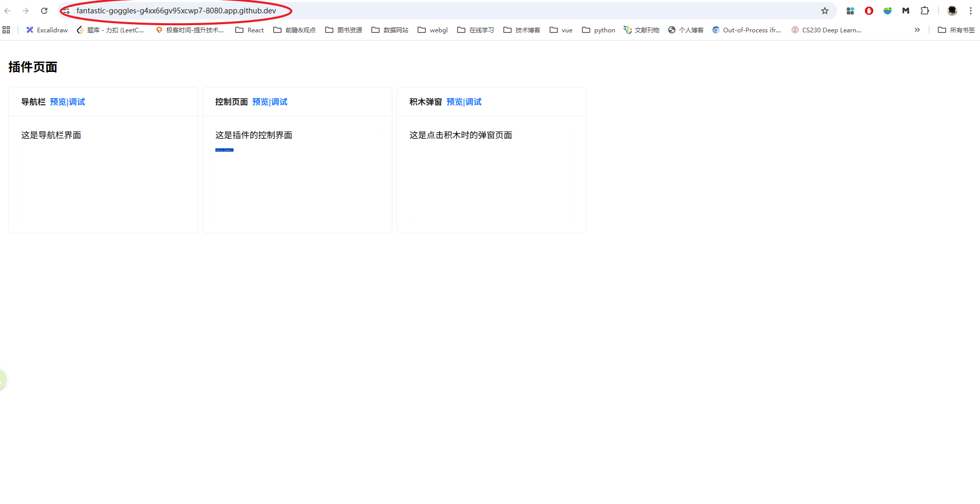Click the browser reload button

click(44, 11)
